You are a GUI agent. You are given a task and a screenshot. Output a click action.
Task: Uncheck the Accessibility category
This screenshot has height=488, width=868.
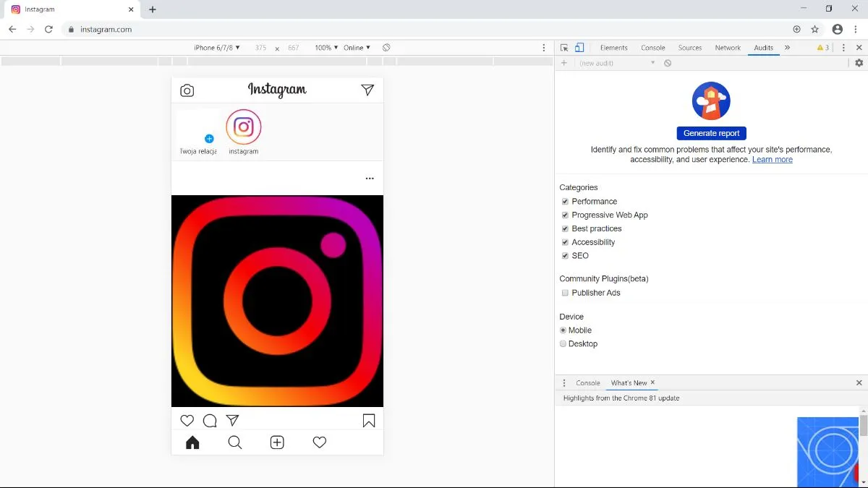tap(565, 242)
